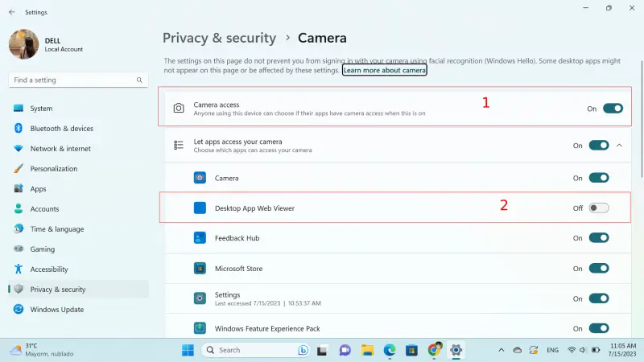
Task: Click the Camera app icon in list
Action: tap(200, 178)
